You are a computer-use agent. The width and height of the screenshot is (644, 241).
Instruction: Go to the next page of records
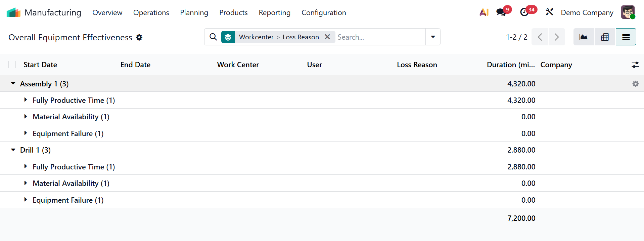(556, 37)
